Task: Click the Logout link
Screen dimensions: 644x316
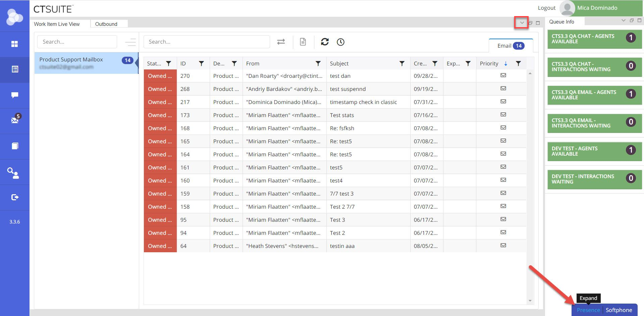Action: (546, 8)
